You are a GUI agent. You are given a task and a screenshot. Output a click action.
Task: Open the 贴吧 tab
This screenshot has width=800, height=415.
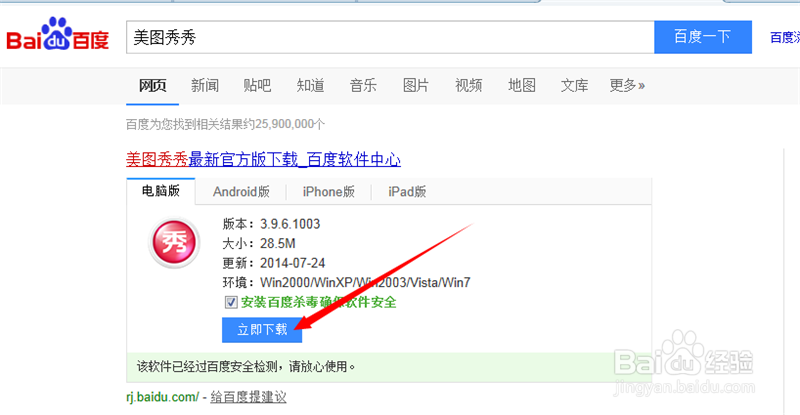[x=257, y=85]
